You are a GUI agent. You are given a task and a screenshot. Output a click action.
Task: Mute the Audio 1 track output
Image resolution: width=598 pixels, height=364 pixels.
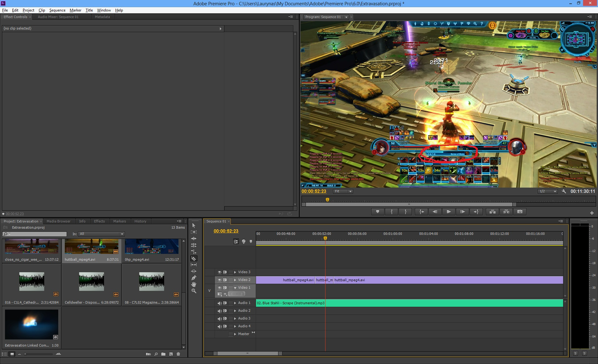click(x=219, y=303)
